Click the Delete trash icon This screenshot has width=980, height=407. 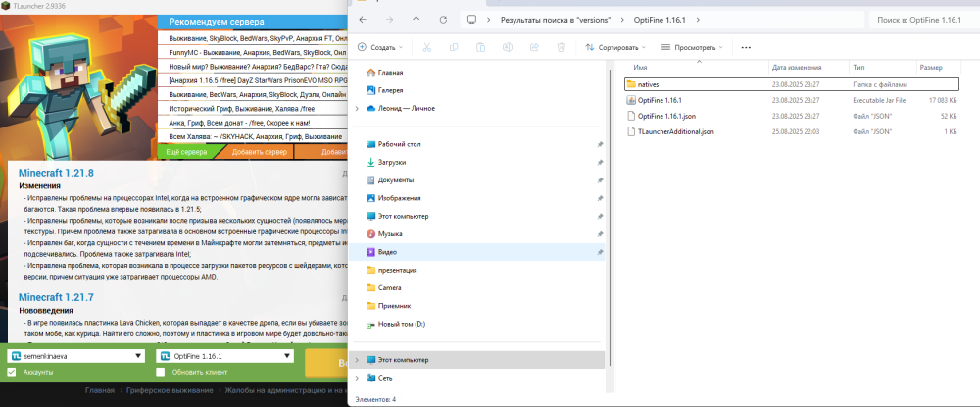click(562, 47)
